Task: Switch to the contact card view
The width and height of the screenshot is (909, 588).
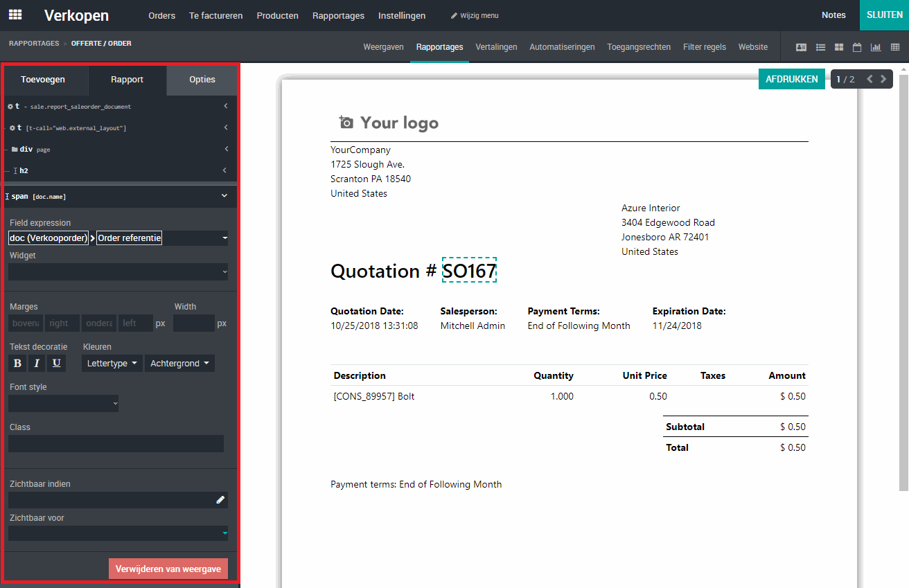Action: click(801, 47)
